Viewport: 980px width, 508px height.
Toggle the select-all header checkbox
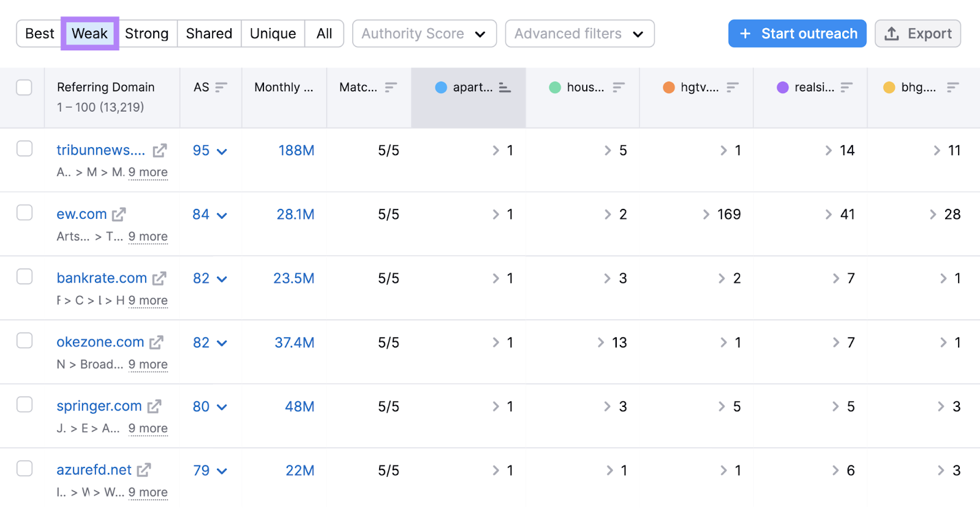(24, 87)
